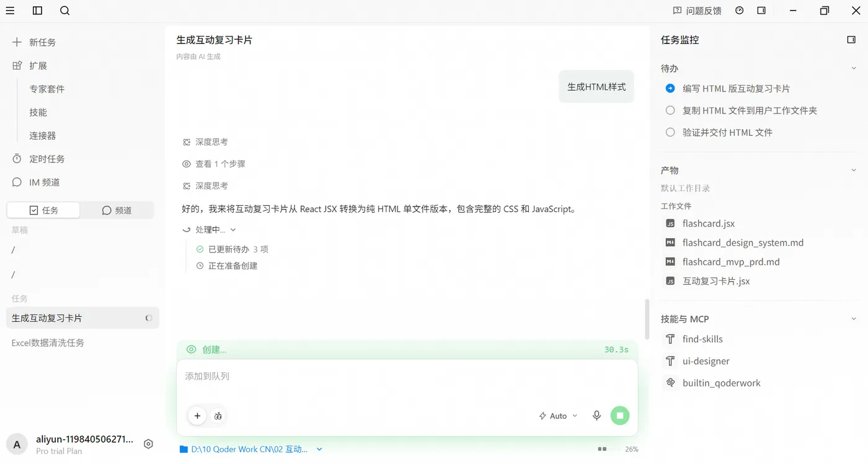
Task: Open account settings hexagon icon
Action: pos(148,444)
